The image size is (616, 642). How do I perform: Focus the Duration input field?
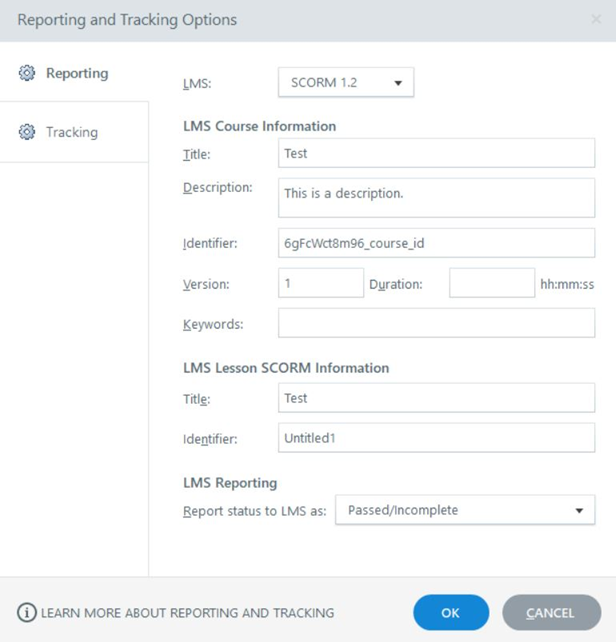492,283
